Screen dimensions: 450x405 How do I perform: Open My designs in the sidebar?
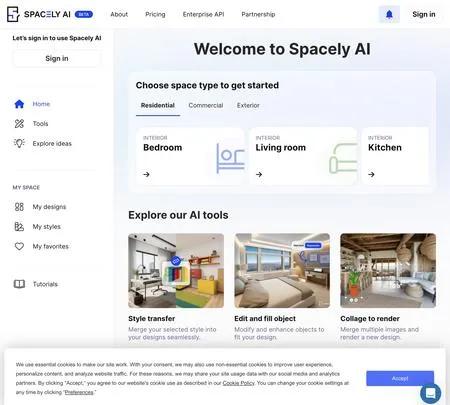[49, 207]
